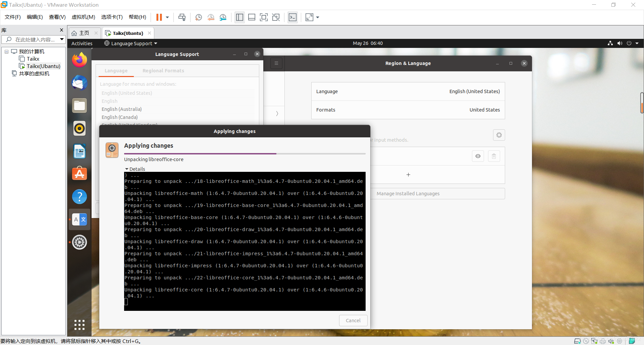Viewport: 644px width, 345px height.
Task: Open the 文件(F) menu
Action: tap(13, 17)
